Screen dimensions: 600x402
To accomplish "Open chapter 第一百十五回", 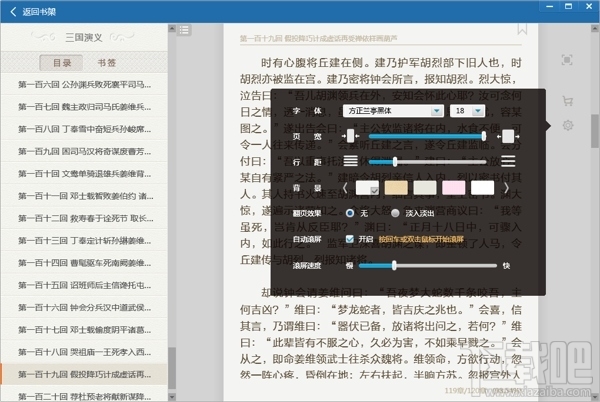I will click(84, 285).
